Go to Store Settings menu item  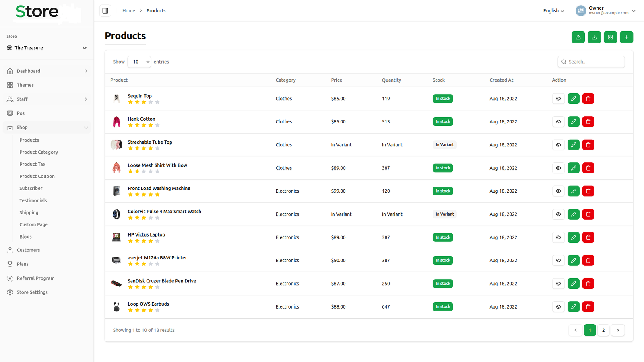pyautogui.click(x=32, y=292)
